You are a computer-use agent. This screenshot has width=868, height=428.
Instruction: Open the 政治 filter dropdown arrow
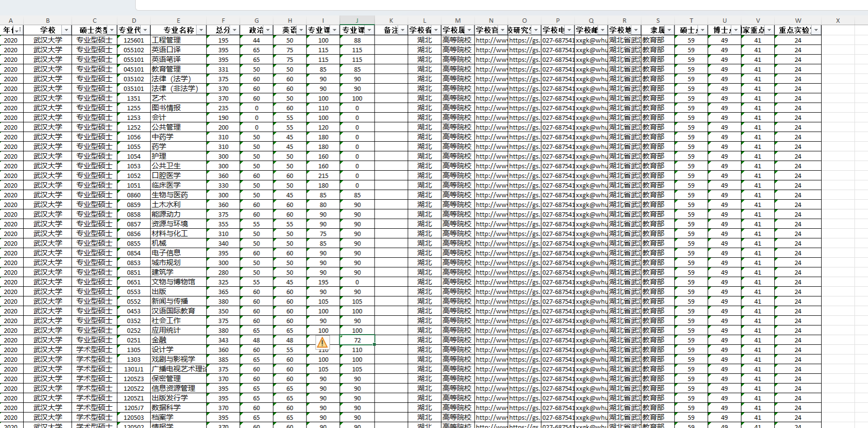coord(268,30)
